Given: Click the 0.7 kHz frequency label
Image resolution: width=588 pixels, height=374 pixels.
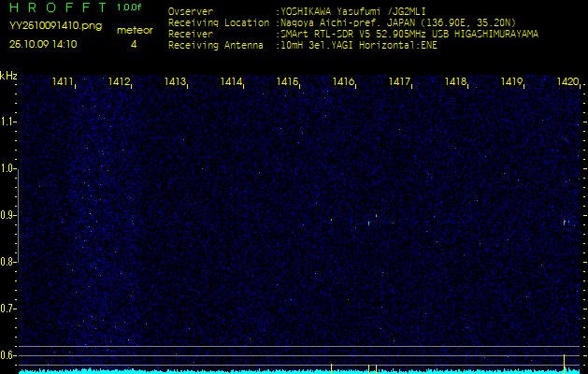Looking at the screenshot, I should pos(7,309).
